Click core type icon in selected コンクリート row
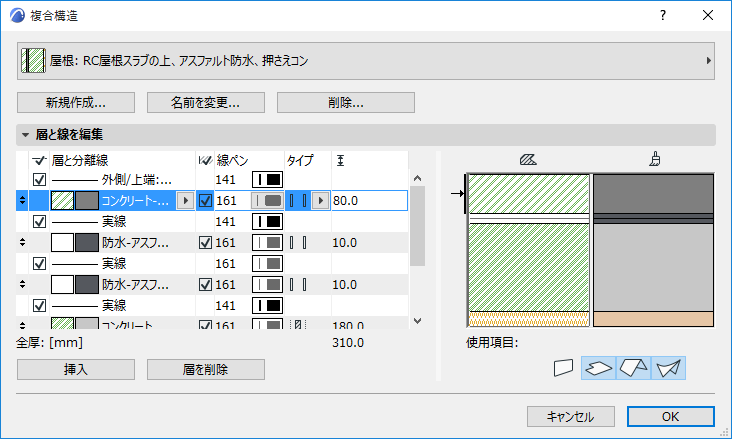Viewport: 732px width, 439px height. [298, 201]
